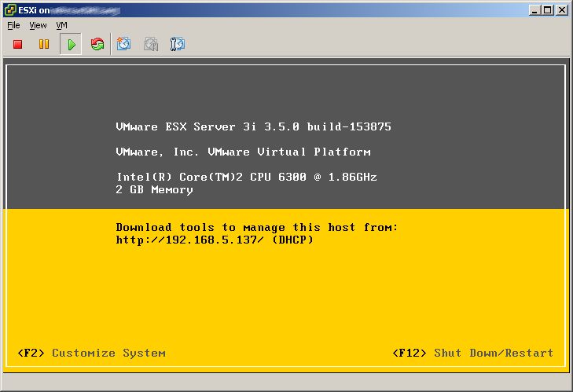Screen dimensions: 573x392
Task: Click the ESX Server 3i 3.5.0 build text
Action: coord(253,126)
